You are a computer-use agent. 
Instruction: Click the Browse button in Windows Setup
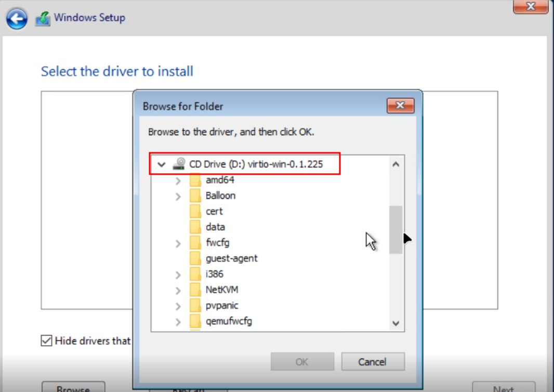point(73,387)
